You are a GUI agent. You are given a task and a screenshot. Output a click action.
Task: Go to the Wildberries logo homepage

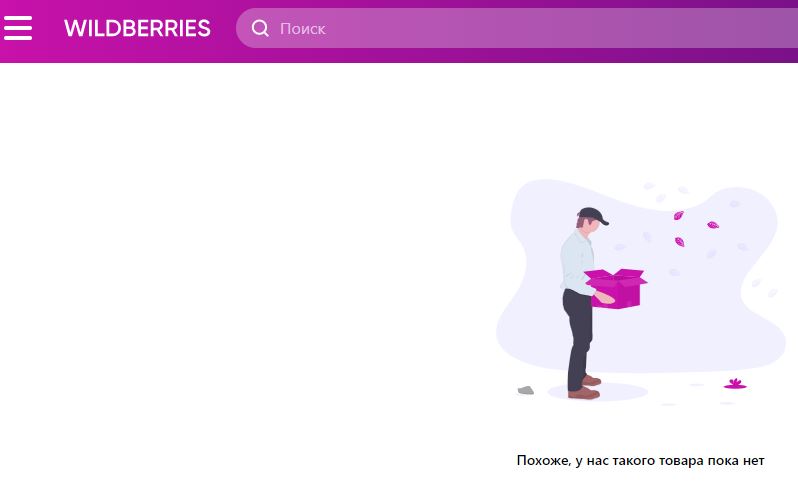pyautogui.click(x=137, y=28)
